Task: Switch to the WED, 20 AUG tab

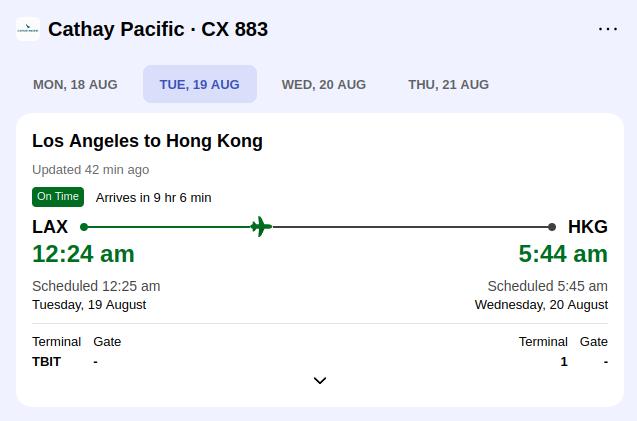Action: (x=324, y=85)
